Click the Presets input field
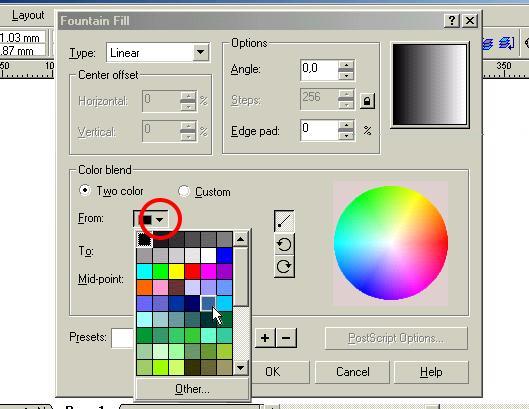Viewport: 529px width, 409px height. 123,338
